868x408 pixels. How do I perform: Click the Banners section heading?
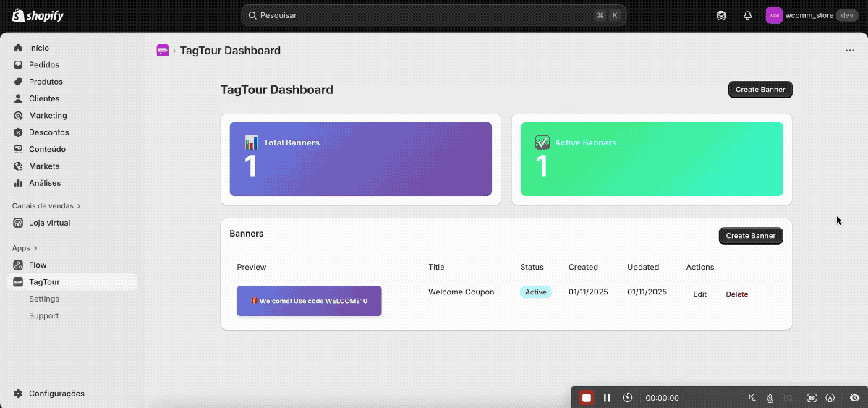(247, 234)
